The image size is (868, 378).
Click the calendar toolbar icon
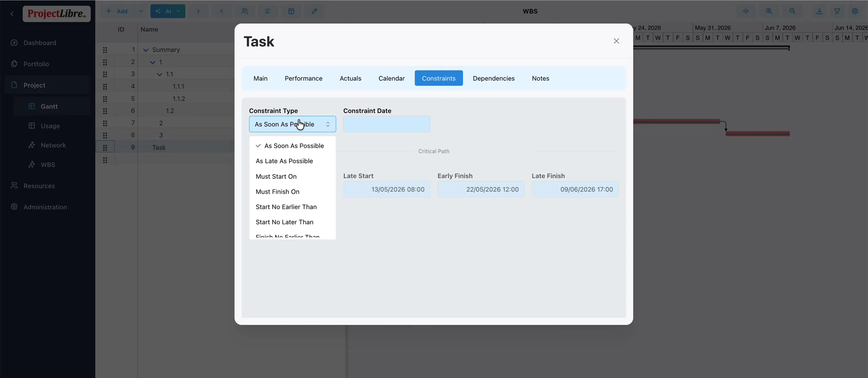coord(291,11)
